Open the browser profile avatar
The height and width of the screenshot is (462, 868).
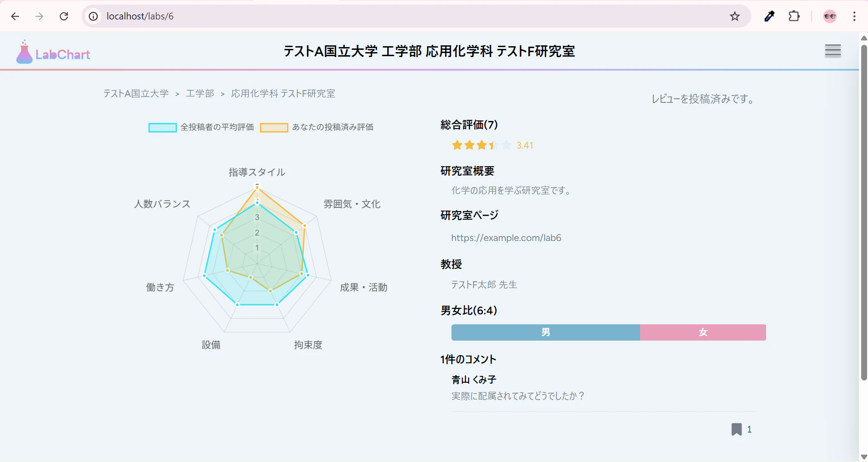coord(830,16)
